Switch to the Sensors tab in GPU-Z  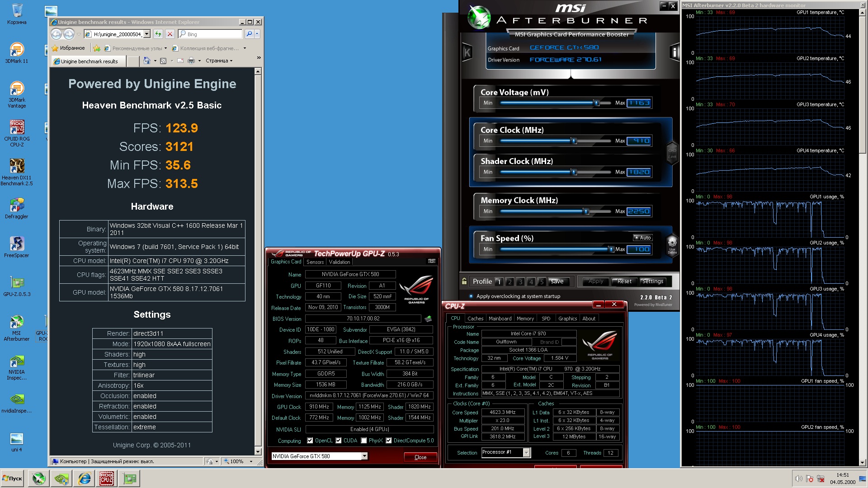(315, 262)
